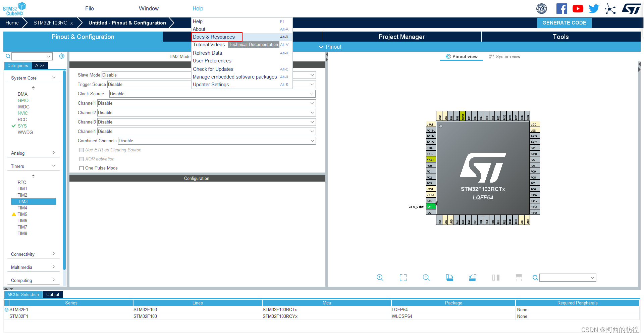The height and width of the screenshot is (336, 644).
Task: Select RCC in System Core list
Action: [22, 119]
